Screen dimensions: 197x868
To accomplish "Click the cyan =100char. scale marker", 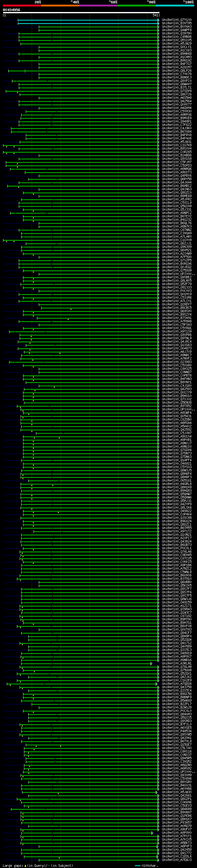I will (x=146, y=865).
